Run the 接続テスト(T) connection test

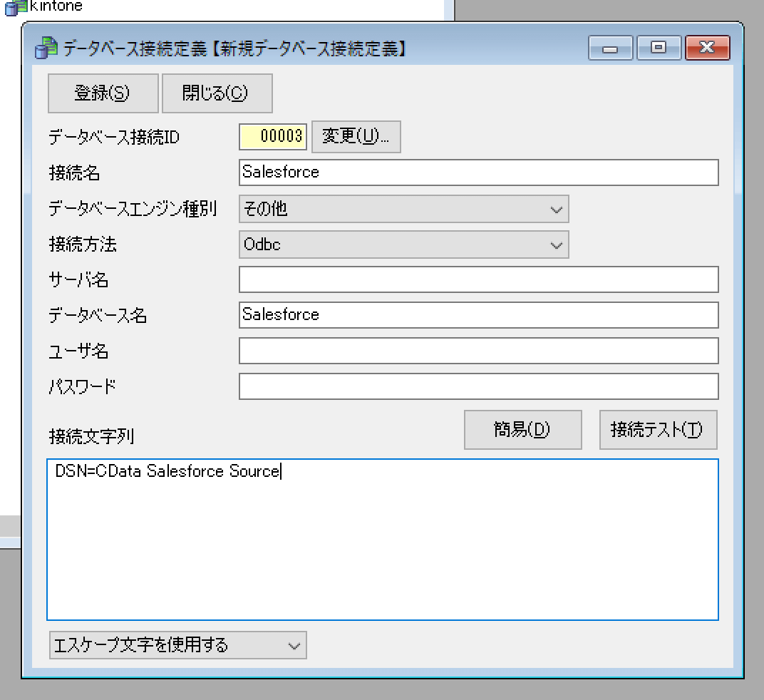tap(658, 429)
